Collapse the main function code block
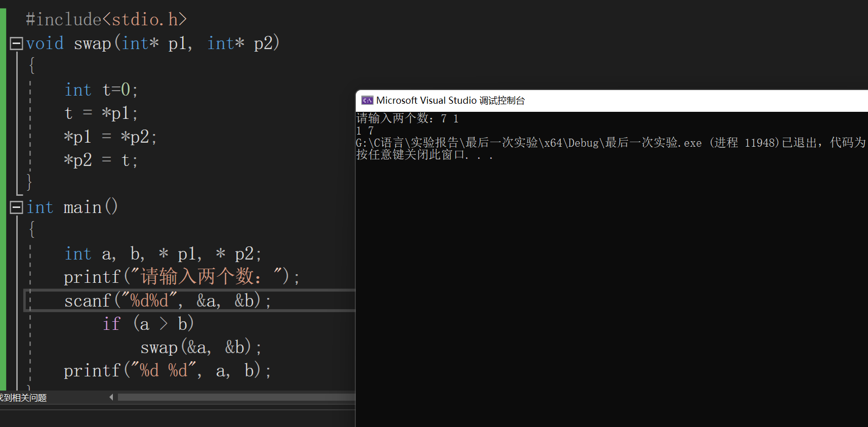The width and height of the screenshot is (868, 427). (x=16, y=207)
